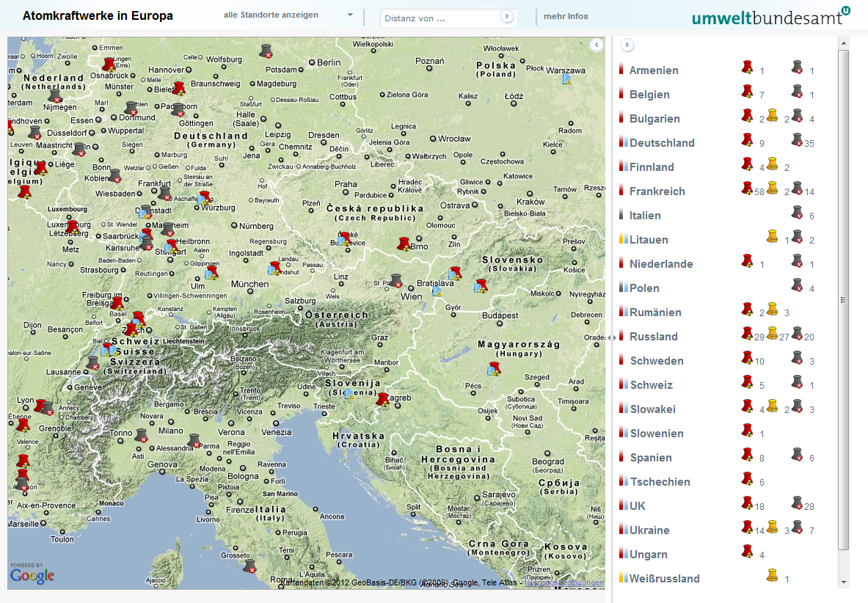
Task: Click the umweltbundesamt logo
Action: click(x=770, y=17)
